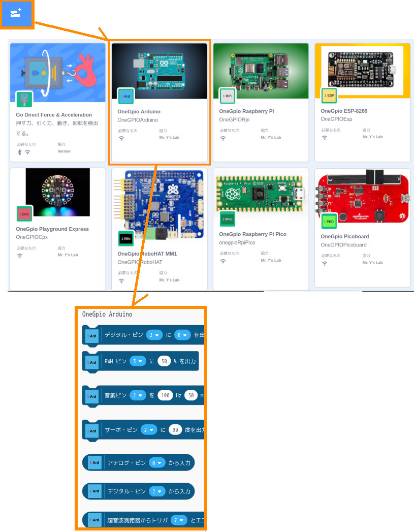
Task: Click the Wi-Fi icon on OneGpio Picoboard card
Action: [325, 264]
